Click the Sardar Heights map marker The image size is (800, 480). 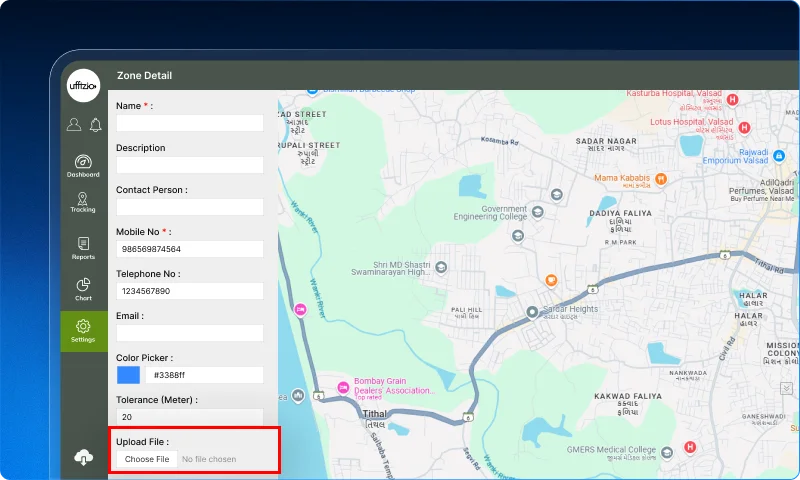532,312
